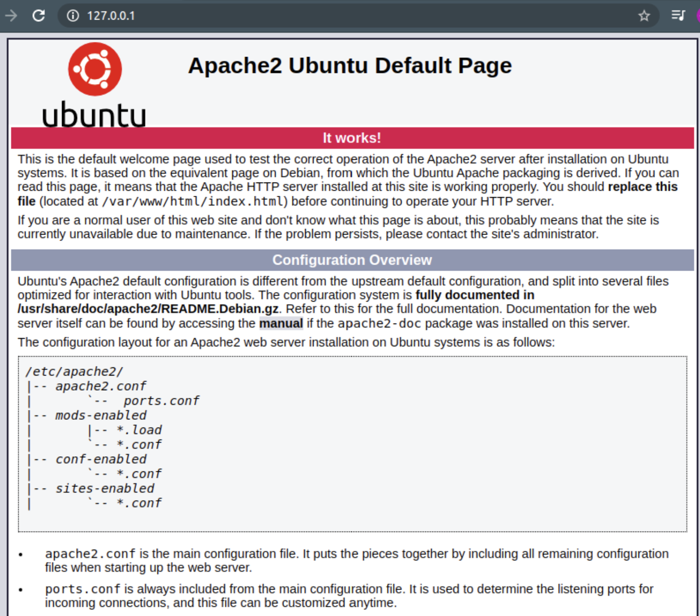Open the manual link
The width and height of the screenshot is (700, 616).
pos(281,324)
